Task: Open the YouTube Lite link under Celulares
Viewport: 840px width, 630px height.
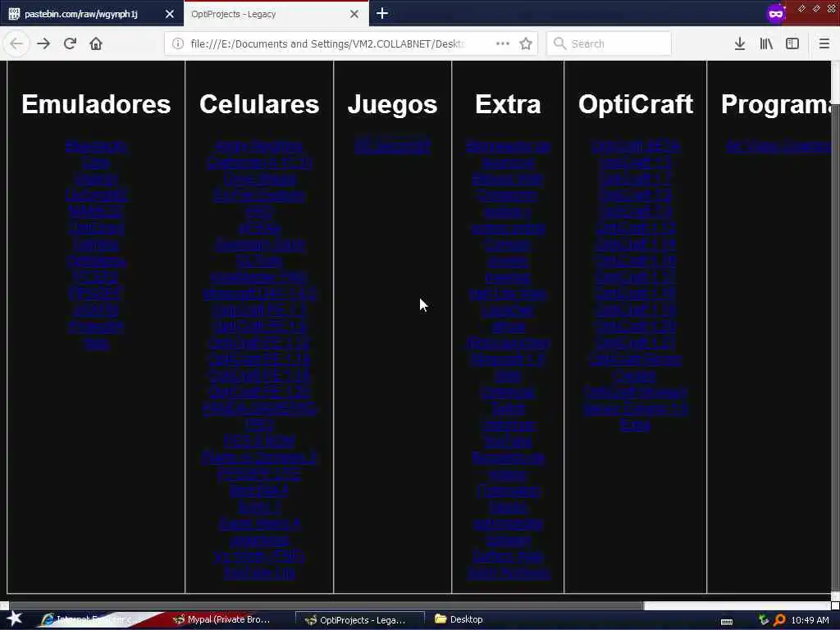Action: pyautogui.click(x=259, y=573)
